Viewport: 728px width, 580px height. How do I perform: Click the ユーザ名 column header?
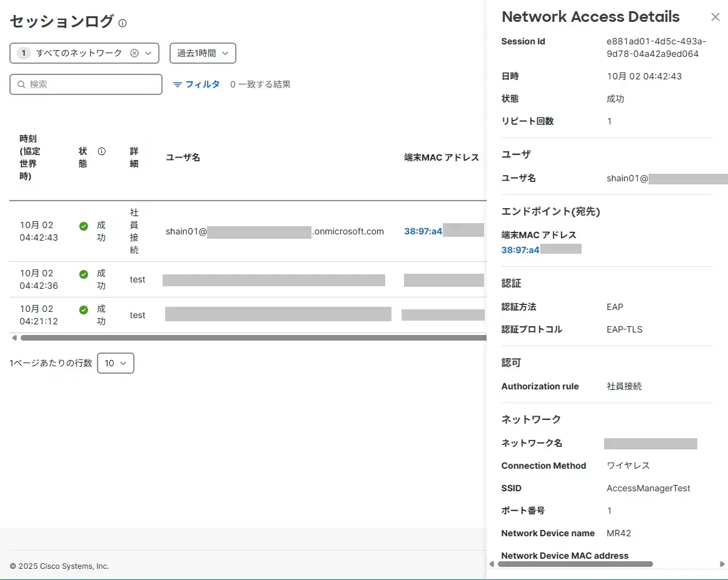183,157
